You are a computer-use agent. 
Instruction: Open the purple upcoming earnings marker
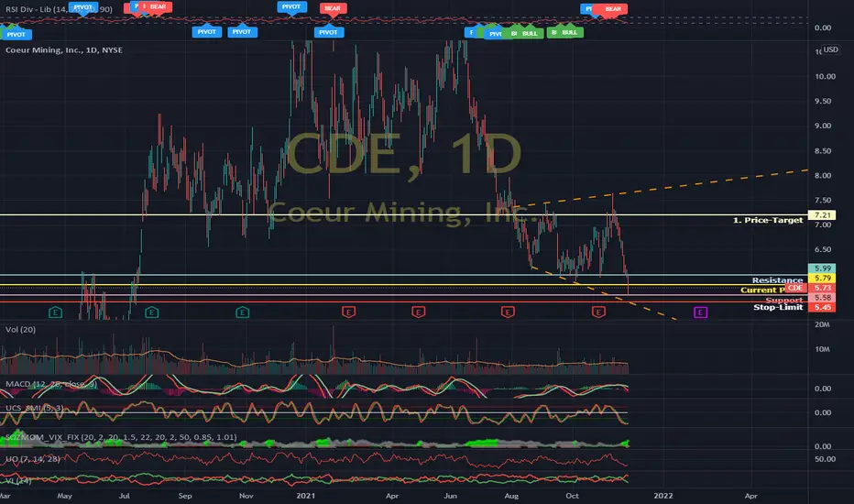700,312
